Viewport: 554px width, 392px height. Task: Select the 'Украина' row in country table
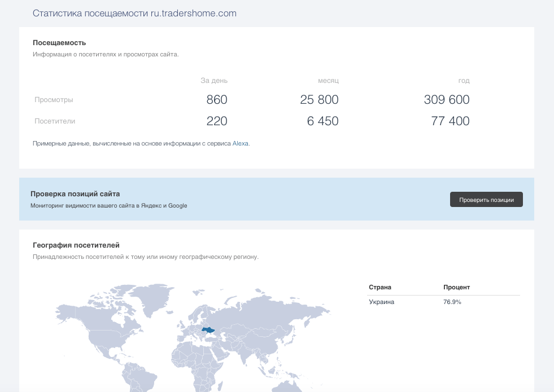tap(382, 302)
